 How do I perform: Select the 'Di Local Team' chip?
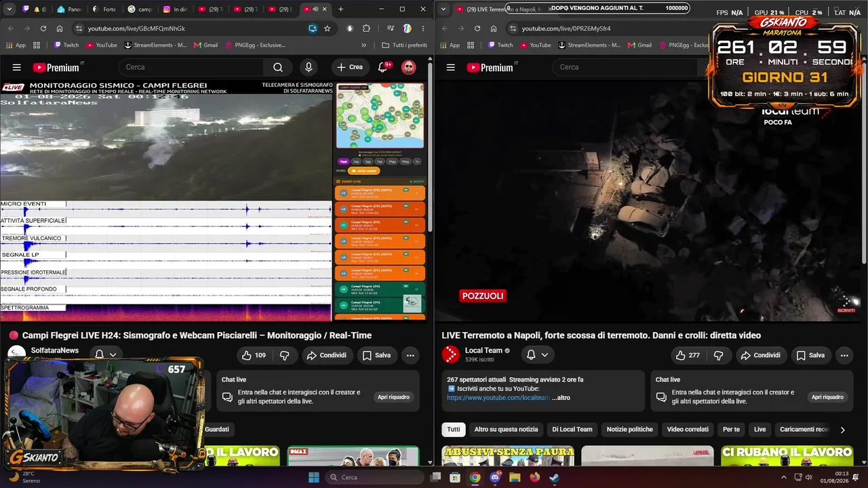tap(572, 430)
